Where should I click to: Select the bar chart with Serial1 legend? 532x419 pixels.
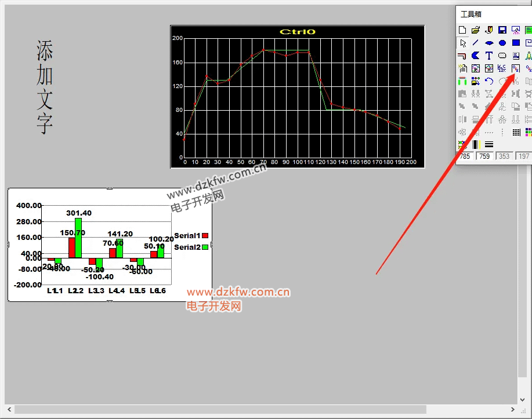coord(110,245)
